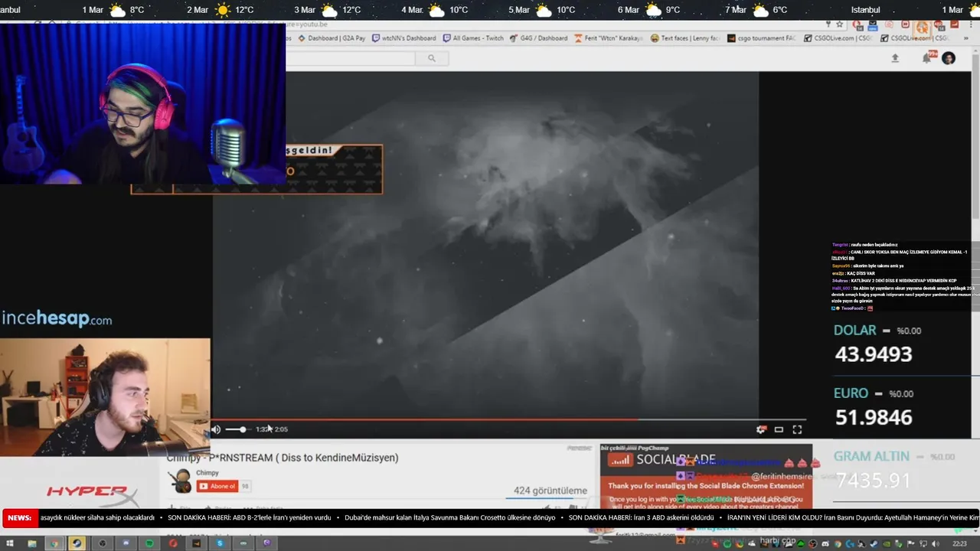This screenshot has width=980, height=551.
Task: Click the Social Blade extension banner logo
Action: 662,460
